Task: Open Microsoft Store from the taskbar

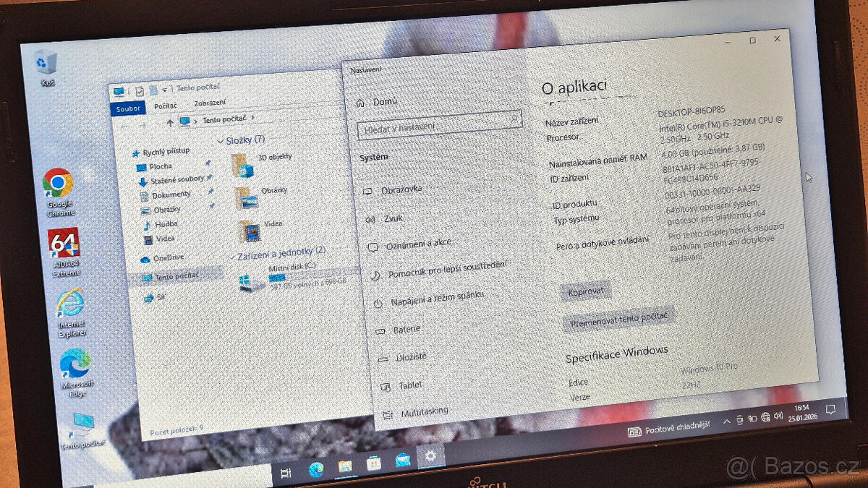Action: pyautogui.click(x=373, y=463)
